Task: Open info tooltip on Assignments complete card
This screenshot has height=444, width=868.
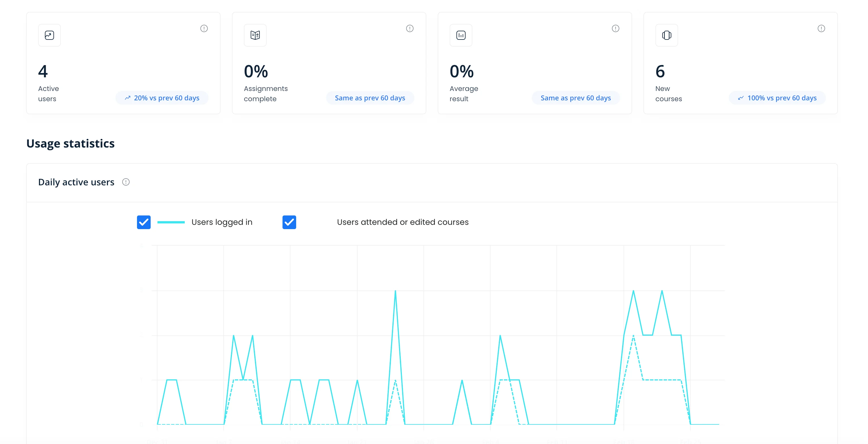Action: 409,28
